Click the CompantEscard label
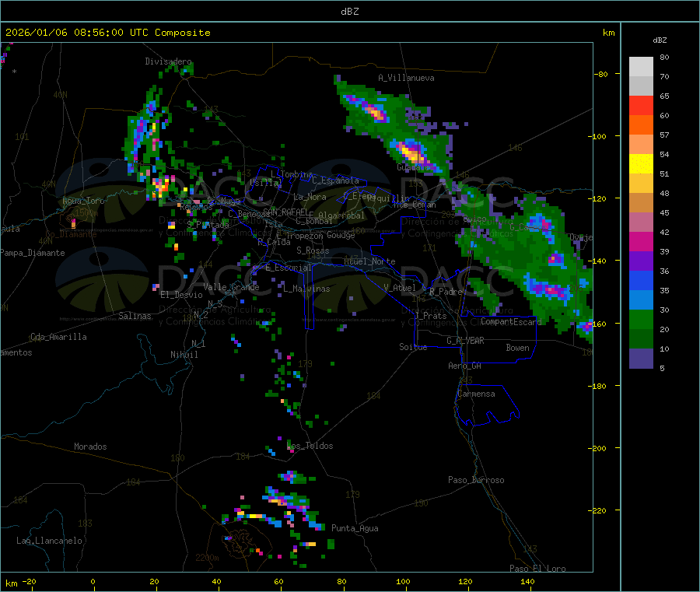The width and height of the screenshot is (700, 592). 511,322
